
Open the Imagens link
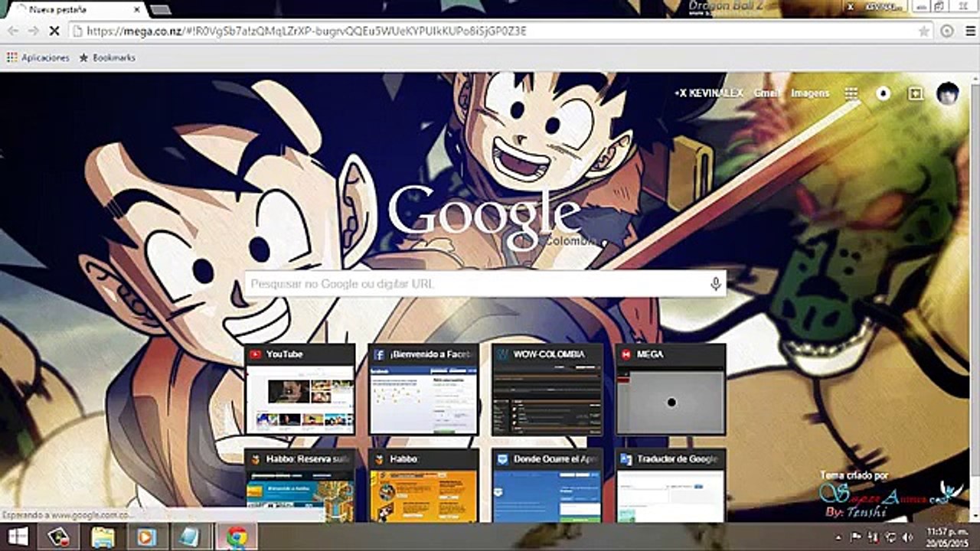click(810, 93)
